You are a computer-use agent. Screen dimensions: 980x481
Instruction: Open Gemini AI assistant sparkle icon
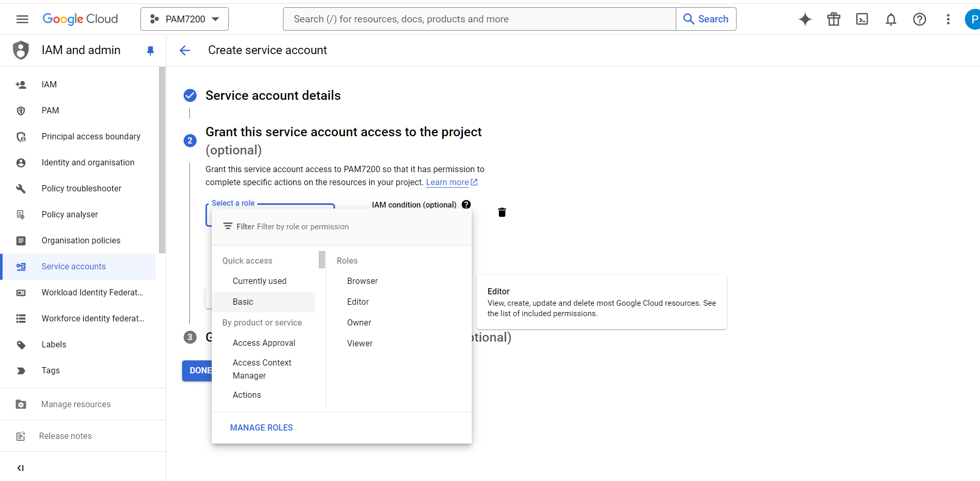[805, 19]
